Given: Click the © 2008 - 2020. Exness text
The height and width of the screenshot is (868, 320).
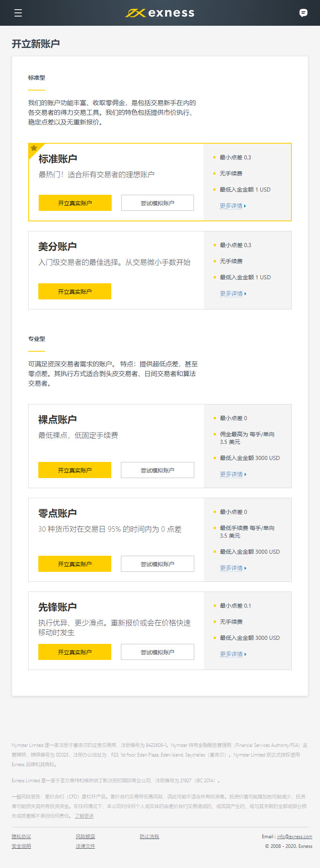Looking at the screenshot, I should pos(289,846).
